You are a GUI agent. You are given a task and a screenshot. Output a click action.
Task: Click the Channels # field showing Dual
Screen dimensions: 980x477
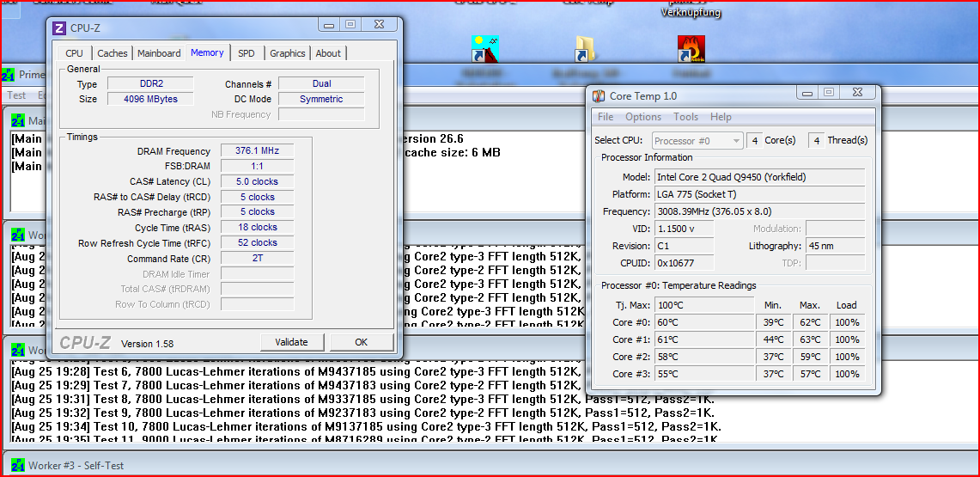(x=321, y=83)
